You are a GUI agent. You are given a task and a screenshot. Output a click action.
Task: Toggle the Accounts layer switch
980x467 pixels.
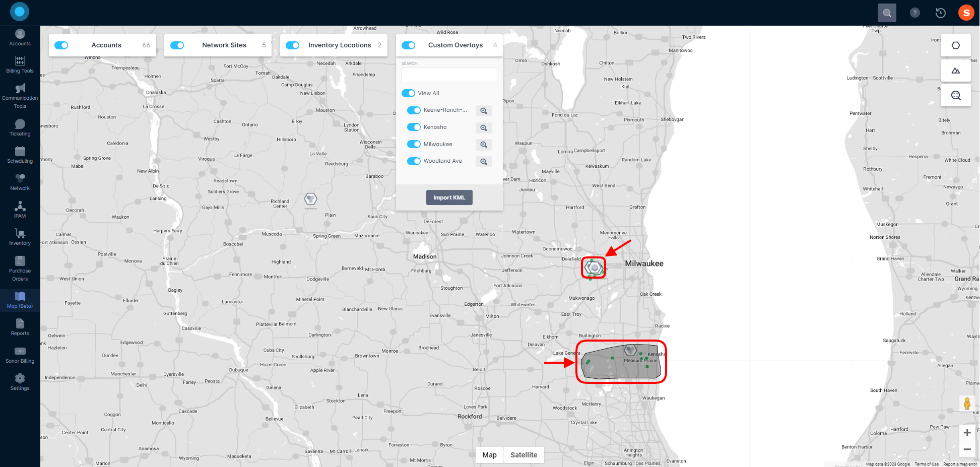(x=61, y=45)
